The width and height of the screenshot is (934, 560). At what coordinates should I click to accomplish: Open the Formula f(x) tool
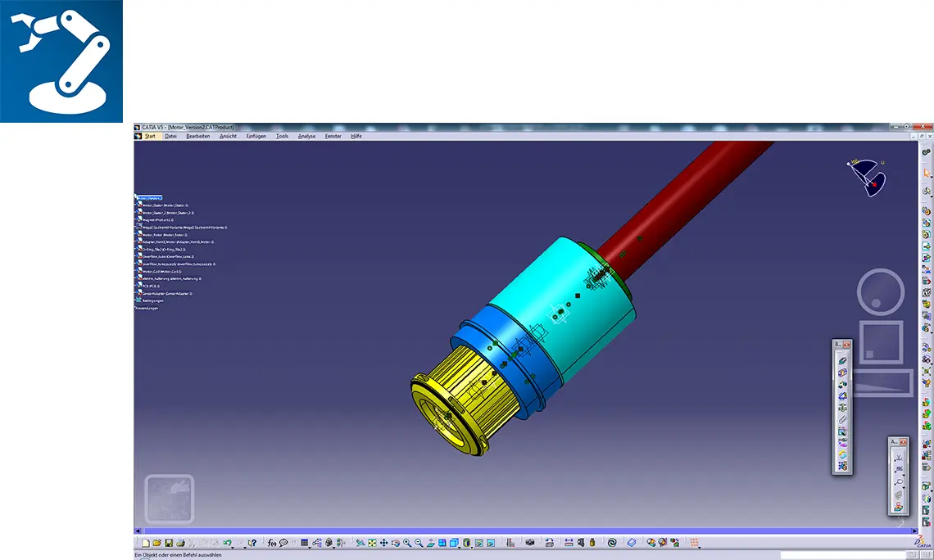click(x=272, y=543)
